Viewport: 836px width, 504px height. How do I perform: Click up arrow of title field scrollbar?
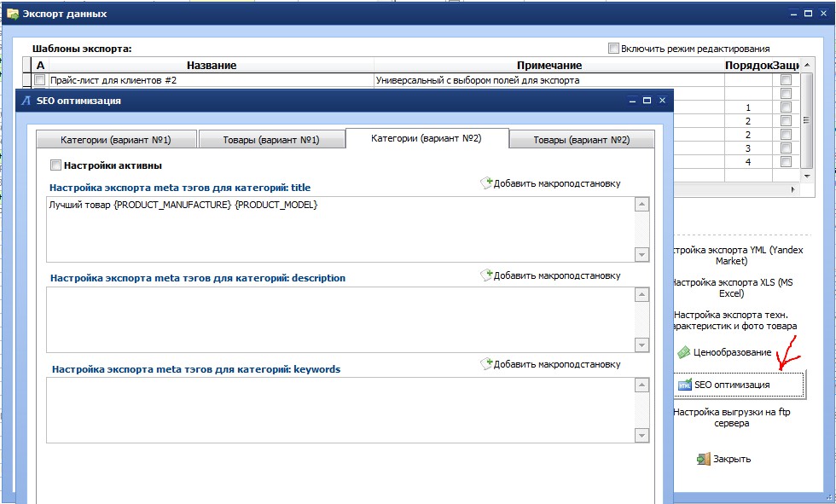pos(642,204)
